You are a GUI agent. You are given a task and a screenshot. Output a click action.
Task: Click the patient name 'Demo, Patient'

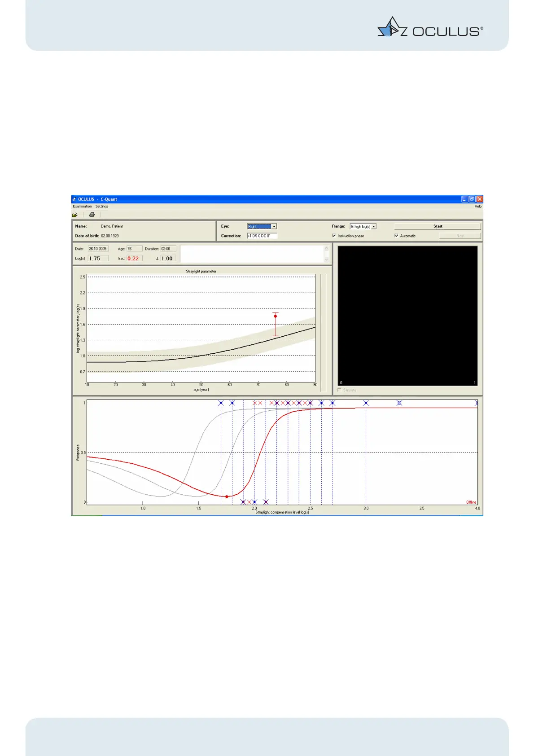pyautogui.click(x=112, y=226)
